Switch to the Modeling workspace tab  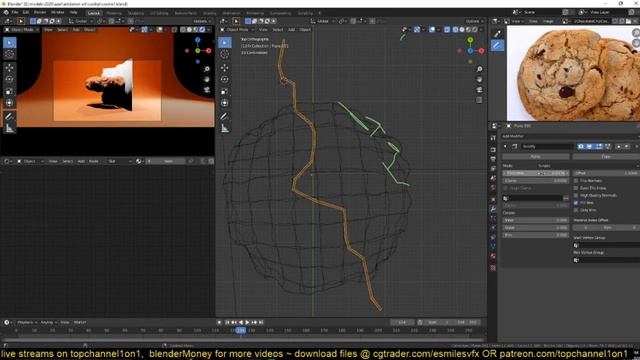pyautogui.click(x=114, y=13)
